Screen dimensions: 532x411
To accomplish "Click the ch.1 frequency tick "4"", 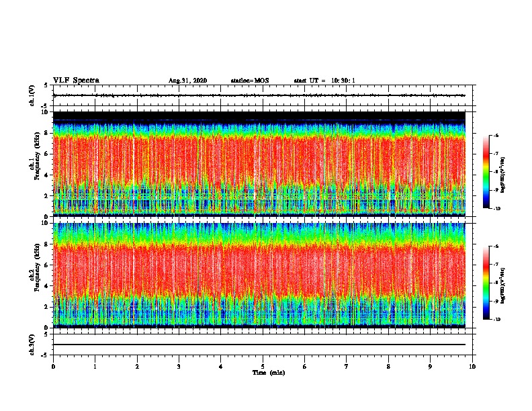I will coord(46,175).
